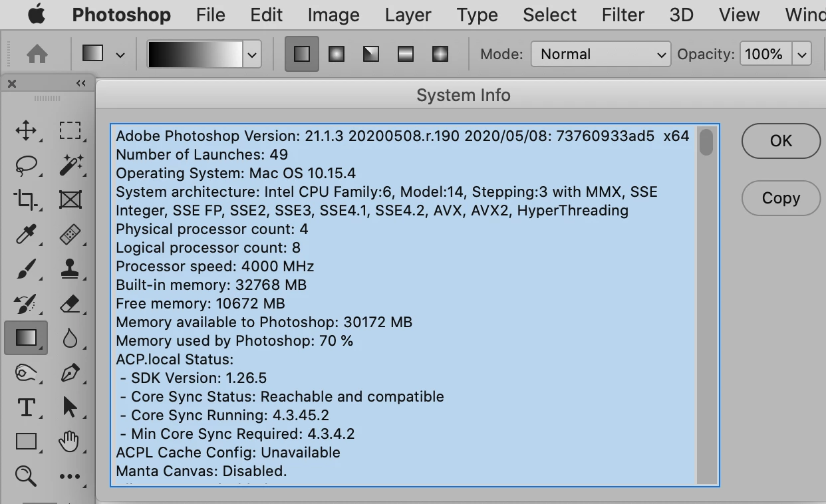Select the Rectangle shape tool
The image size is (826, 504).
click(26, 441)
